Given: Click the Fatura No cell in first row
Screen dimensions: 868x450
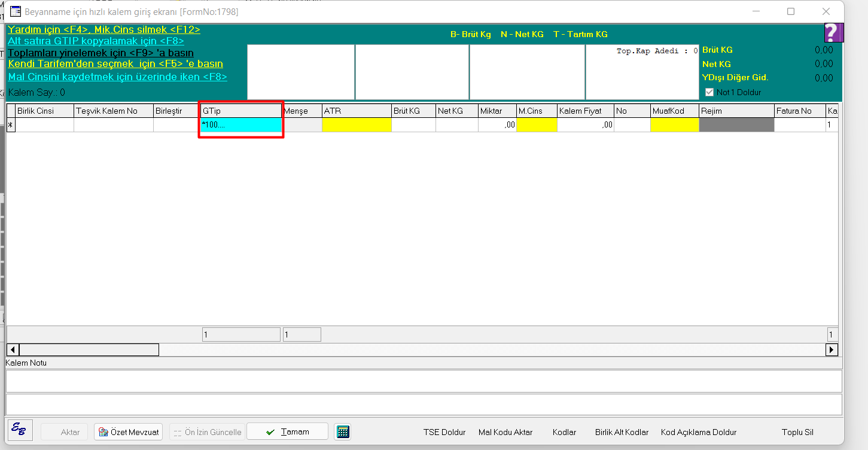Looking at the screenshot, I should coord(800,125).
